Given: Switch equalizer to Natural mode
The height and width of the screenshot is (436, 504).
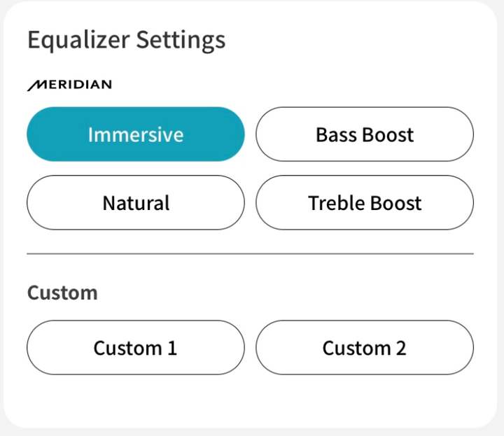Looking at the screenshot, I should point(136,202).
